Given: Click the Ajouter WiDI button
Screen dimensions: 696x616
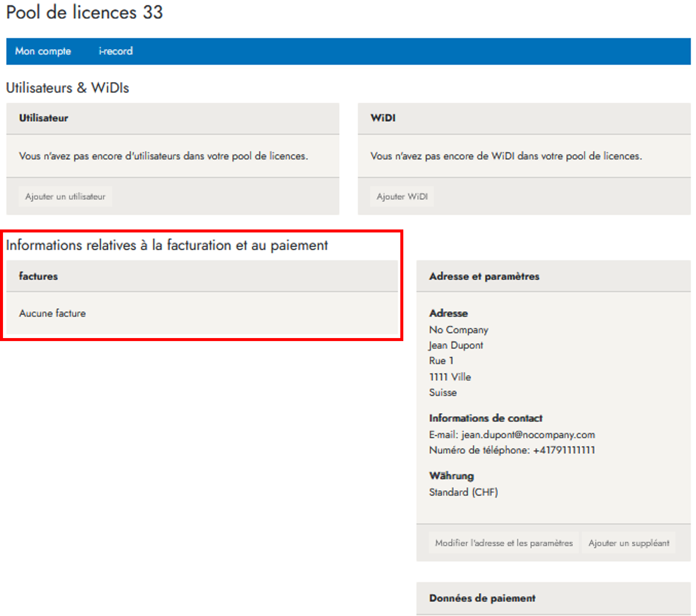Looking at the screenshot, I should click(402, 197).
